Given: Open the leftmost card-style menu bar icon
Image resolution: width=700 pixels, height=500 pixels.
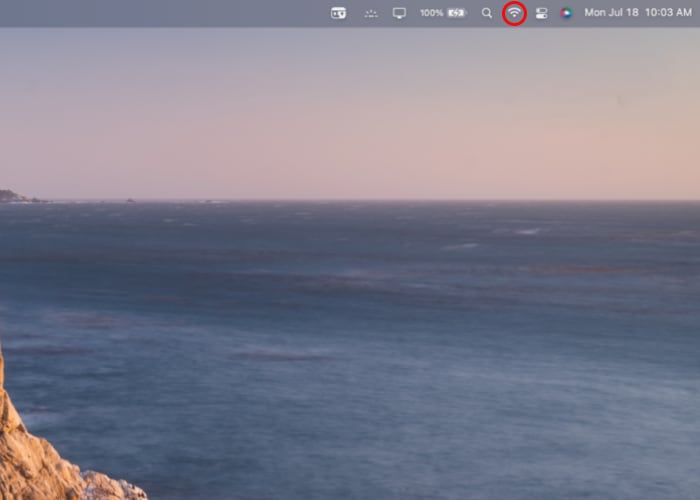Looking at the screenshot, I should [338, 13].
